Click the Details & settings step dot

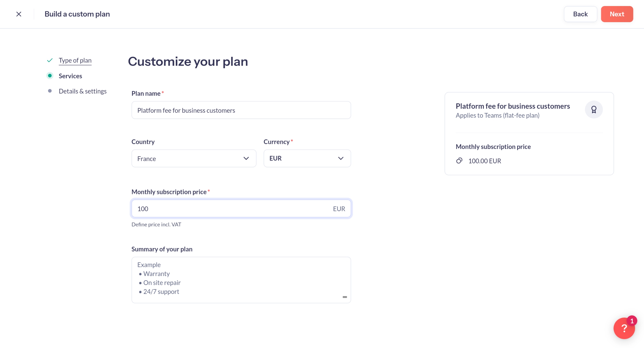[x=50, y=91]
